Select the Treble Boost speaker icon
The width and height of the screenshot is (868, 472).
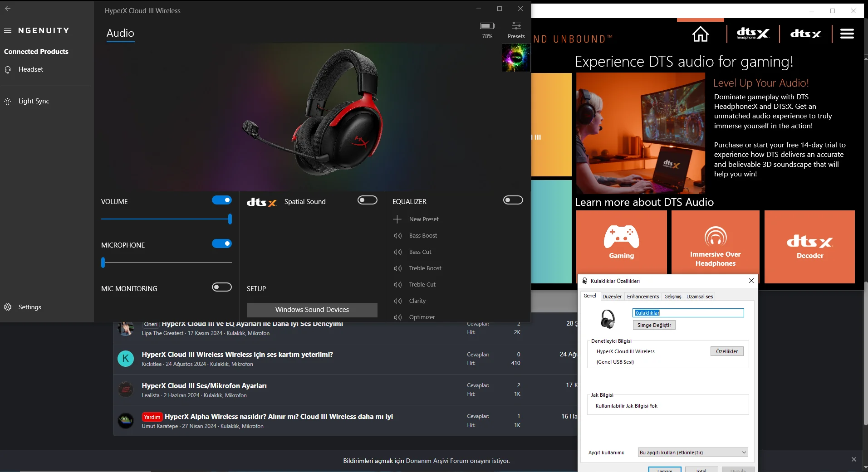[x=398, y=268]
